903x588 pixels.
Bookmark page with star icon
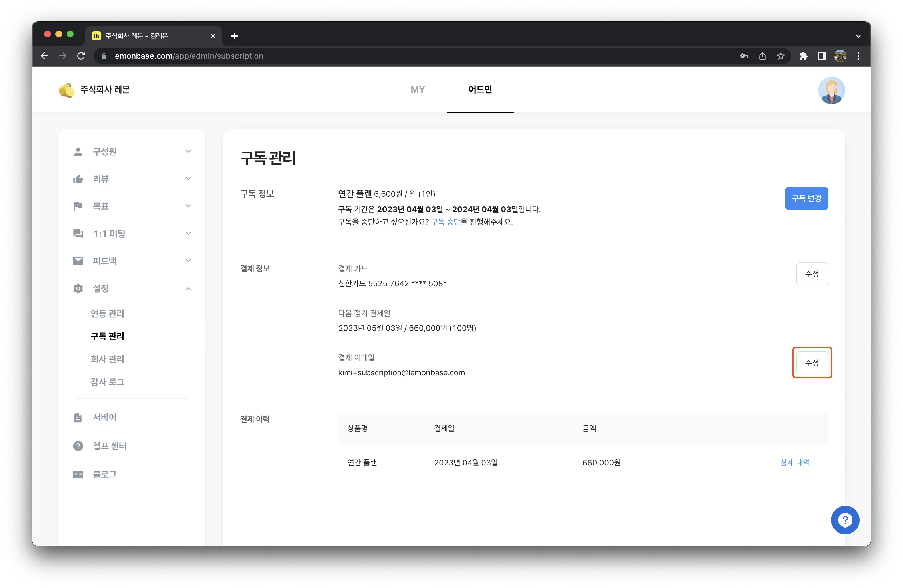coord(781,56)
